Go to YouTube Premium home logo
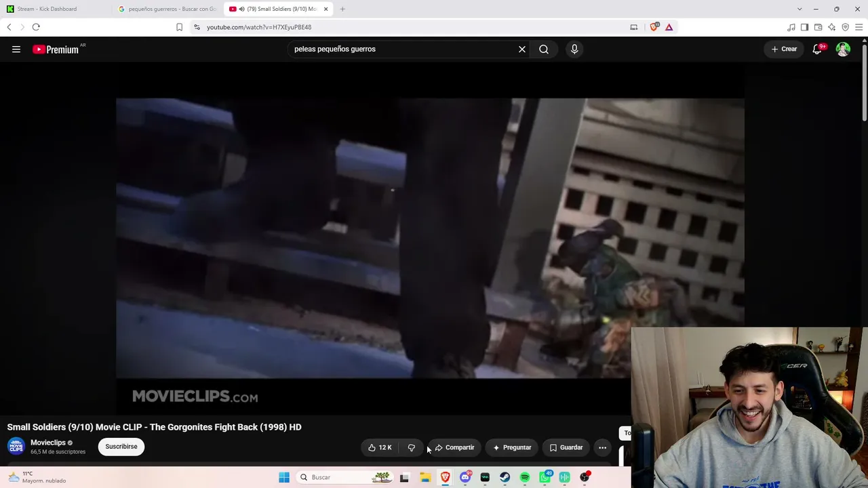The width and height of the screenshot is (868, 488). [x=56, y=49]
